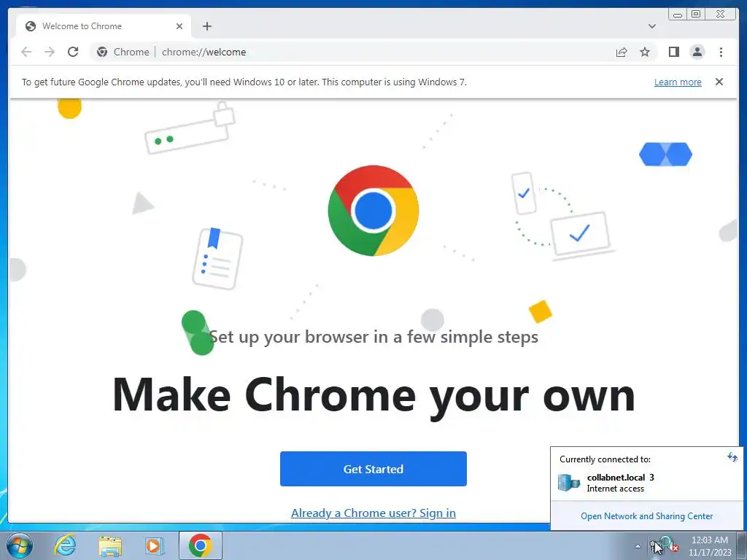Click the Show desktop strip
This screenshot has width=747, height=560.
[742, 545]
